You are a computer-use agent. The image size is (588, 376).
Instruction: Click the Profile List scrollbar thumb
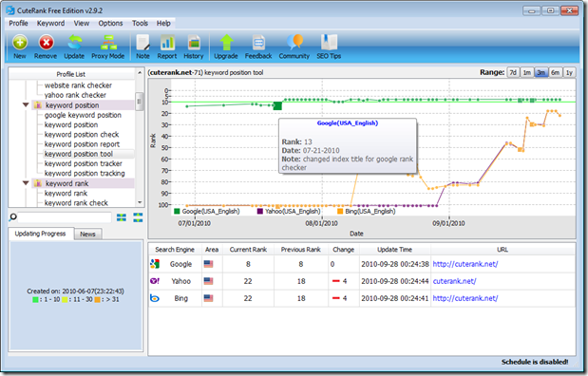[139, 102]
